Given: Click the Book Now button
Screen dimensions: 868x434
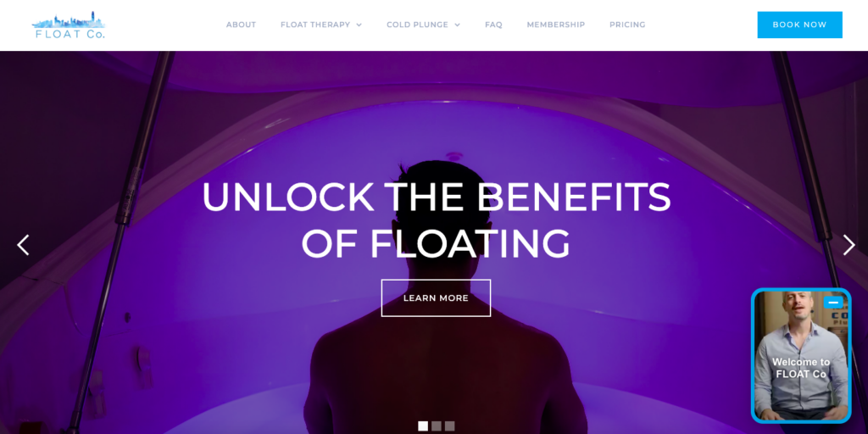Looking at the screenshot, I should (x=799, y=25).
